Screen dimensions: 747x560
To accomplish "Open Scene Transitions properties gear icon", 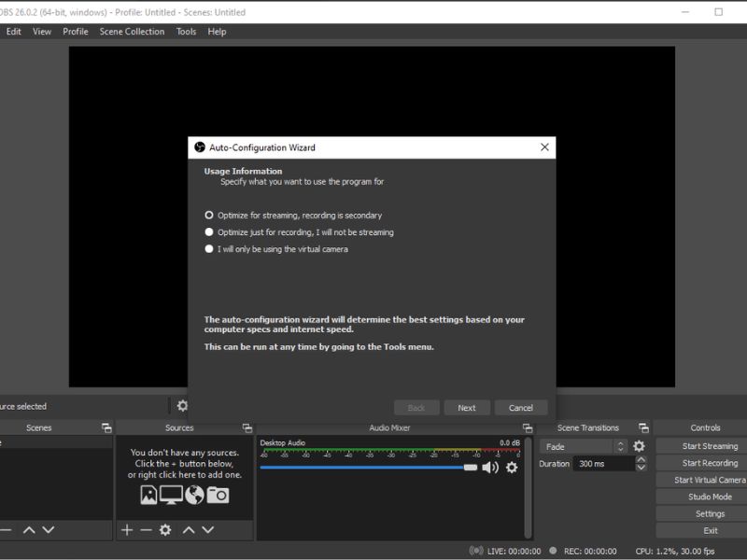I will [639, 446].
